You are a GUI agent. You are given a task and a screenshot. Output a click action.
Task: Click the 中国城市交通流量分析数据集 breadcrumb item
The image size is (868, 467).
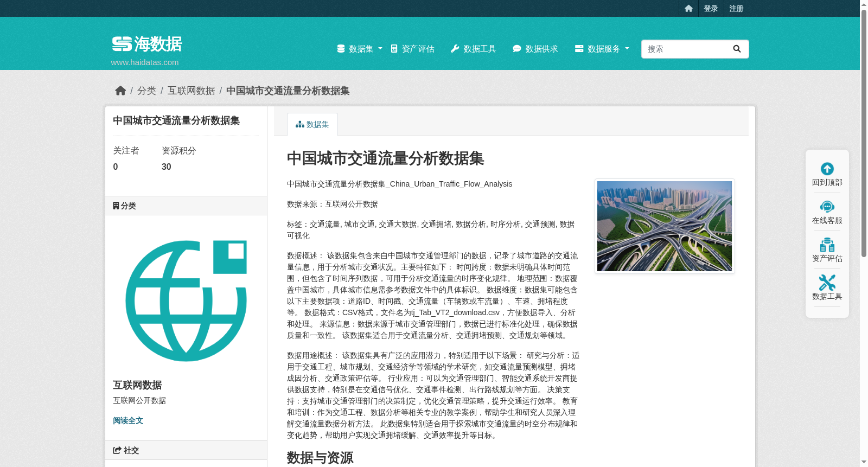pyautogui.click(x=288, y=91)
